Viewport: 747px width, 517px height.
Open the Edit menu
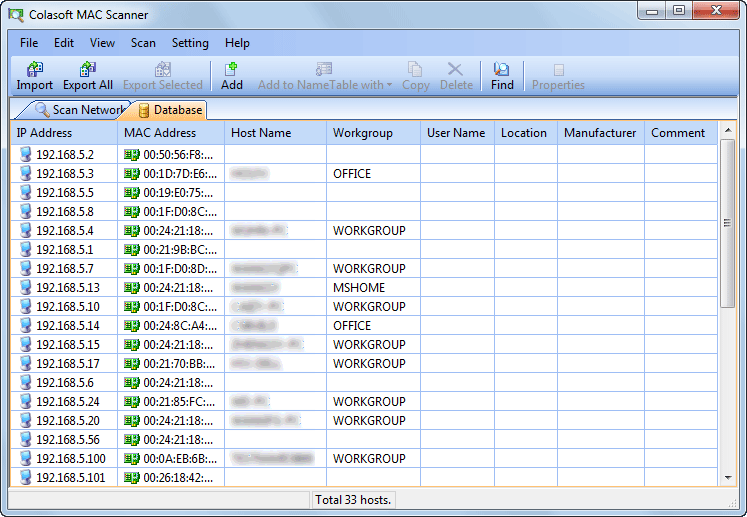pyautogui.click(x=64, y=43)
